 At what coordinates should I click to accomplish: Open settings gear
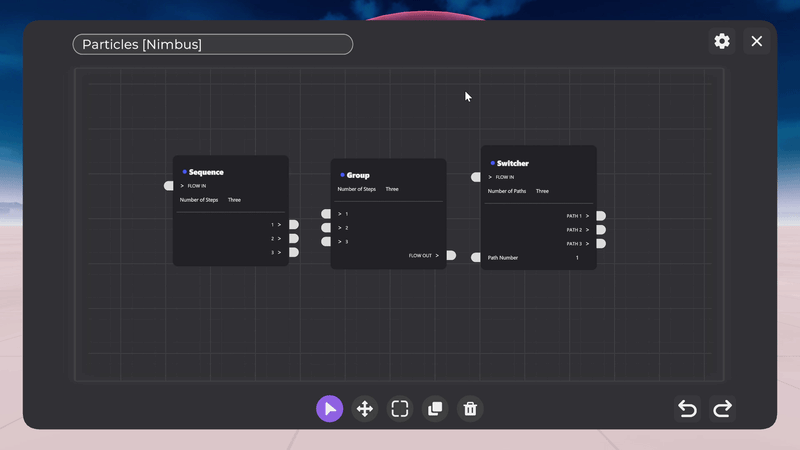point(722,41)
